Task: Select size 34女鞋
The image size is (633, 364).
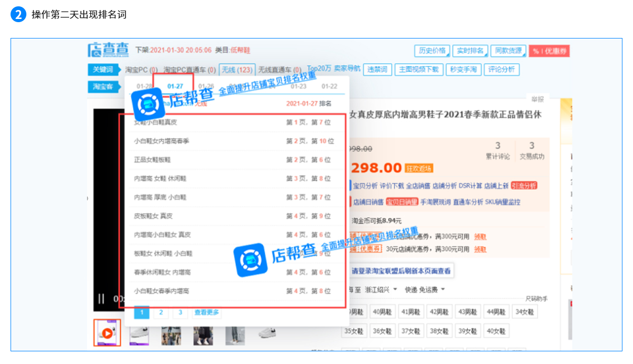Action: pyautogui.click(x=525, y=312)
